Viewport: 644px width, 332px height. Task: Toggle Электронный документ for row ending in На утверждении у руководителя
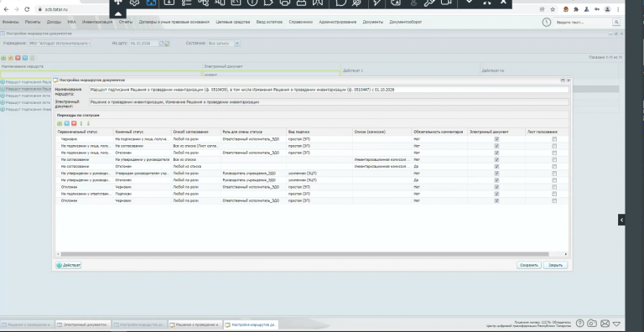(496, 160)
